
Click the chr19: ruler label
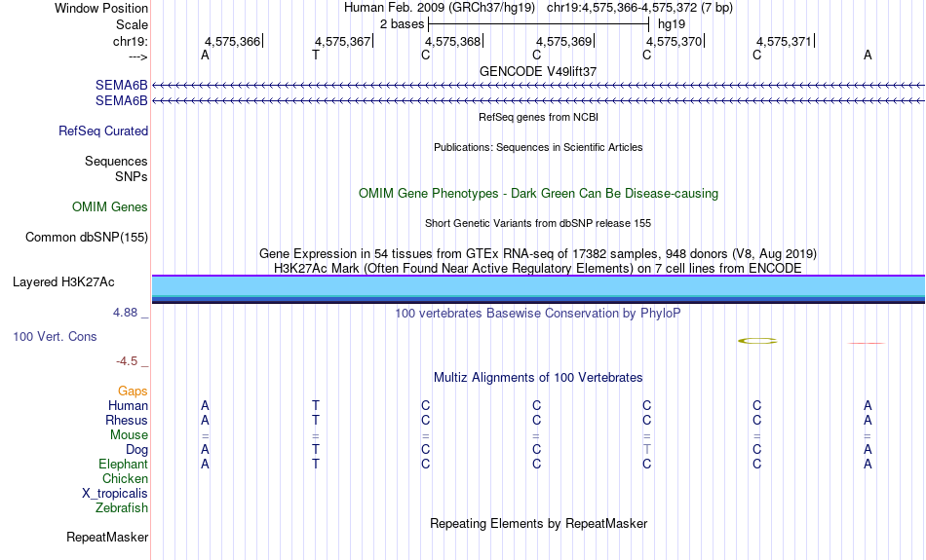pyautogui.click(x=130, y=41)
